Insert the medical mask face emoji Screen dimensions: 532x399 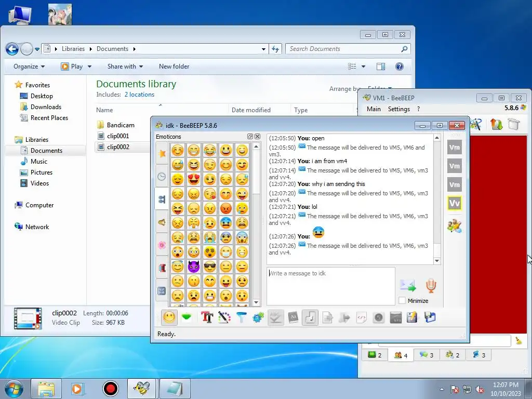click(x=226, y=252)
